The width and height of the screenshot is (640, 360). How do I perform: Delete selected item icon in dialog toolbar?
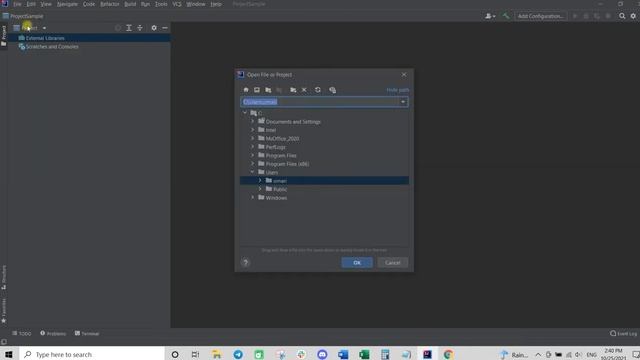(304, 90)
